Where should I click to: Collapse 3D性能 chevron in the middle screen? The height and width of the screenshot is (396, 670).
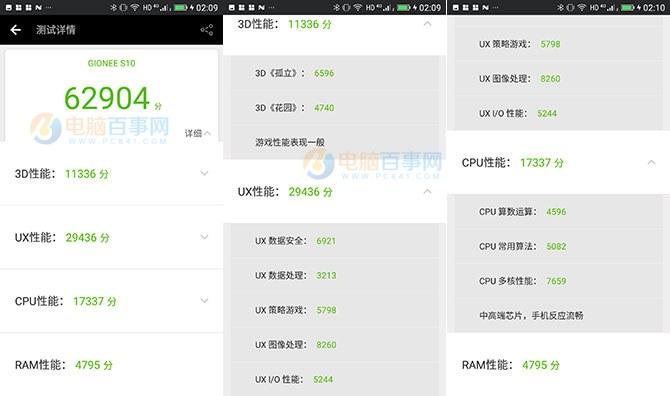[427, 24]
